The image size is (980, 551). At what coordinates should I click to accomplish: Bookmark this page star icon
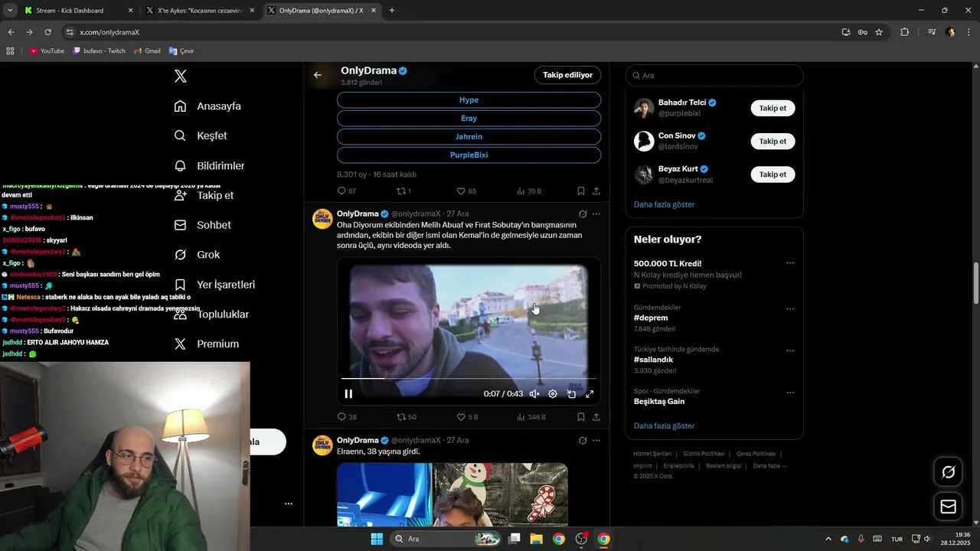[x=879, y=32]
